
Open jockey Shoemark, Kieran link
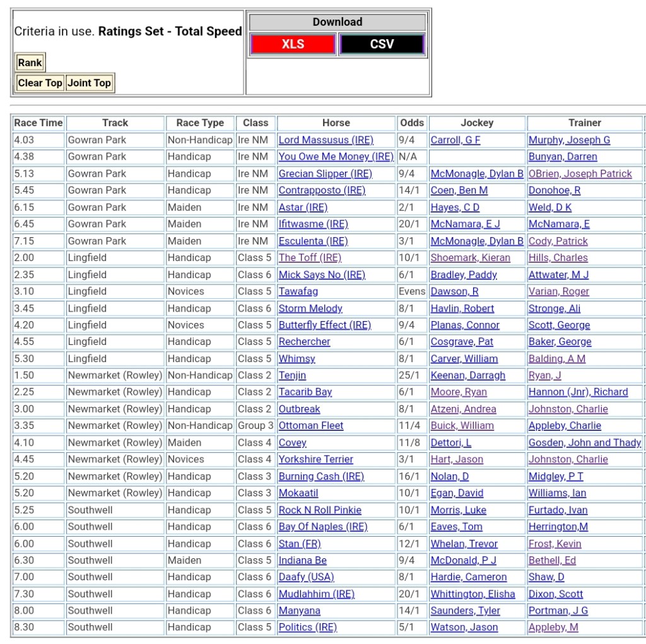[470, 257]
